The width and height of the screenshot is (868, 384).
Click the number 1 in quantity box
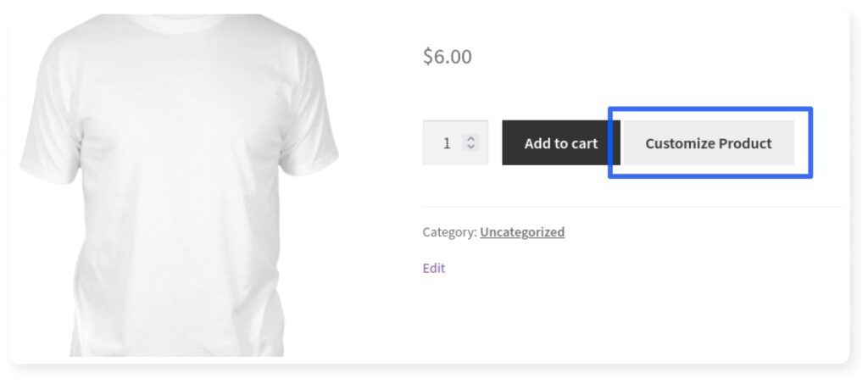[x=447, y=143]
